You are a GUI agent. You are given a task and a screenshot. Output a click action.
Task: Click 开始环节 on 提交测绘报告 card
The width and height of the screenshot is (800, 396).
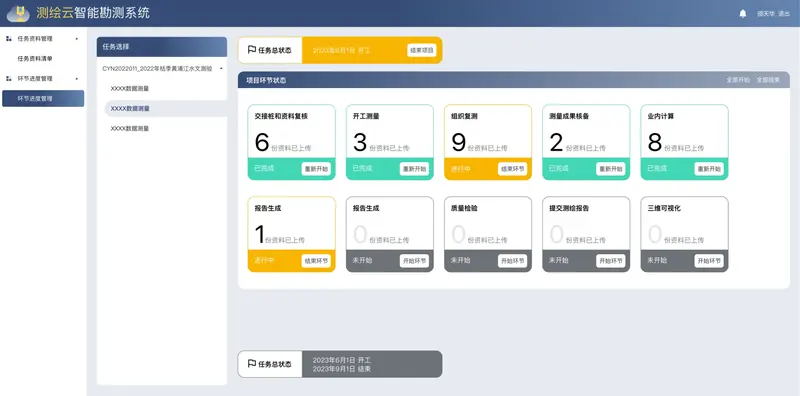coord(611,261)
